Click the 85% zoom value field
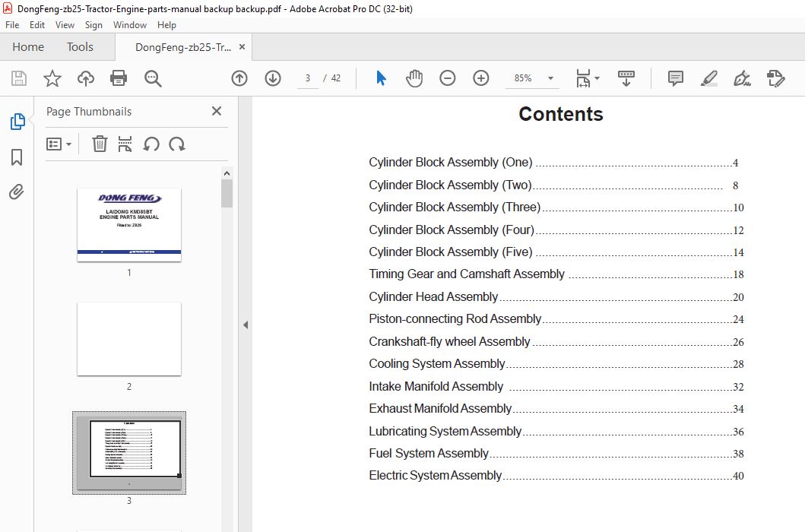Screen dimensions: 805x532 (x=523, y=78)
